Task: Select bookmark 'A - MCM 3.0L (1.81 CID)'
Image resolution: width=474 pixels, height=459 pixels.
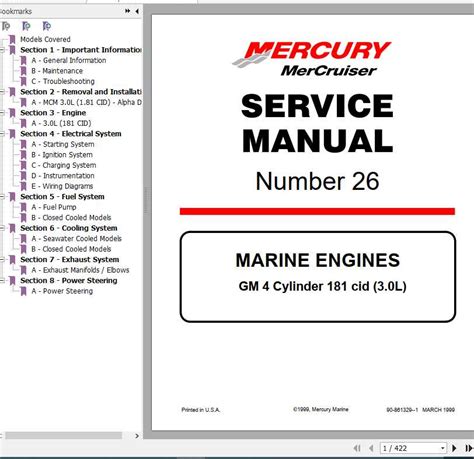Action: click(86, 102)
